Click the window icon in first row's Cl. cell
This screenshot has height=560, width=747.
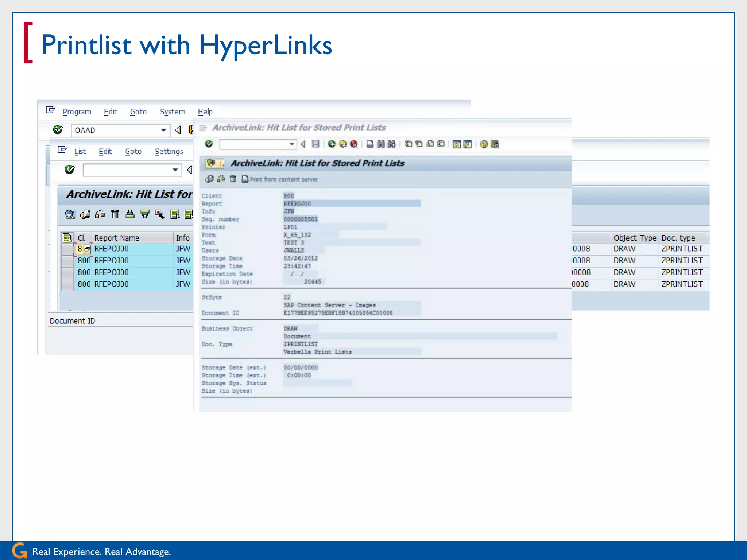click(87, 249)
